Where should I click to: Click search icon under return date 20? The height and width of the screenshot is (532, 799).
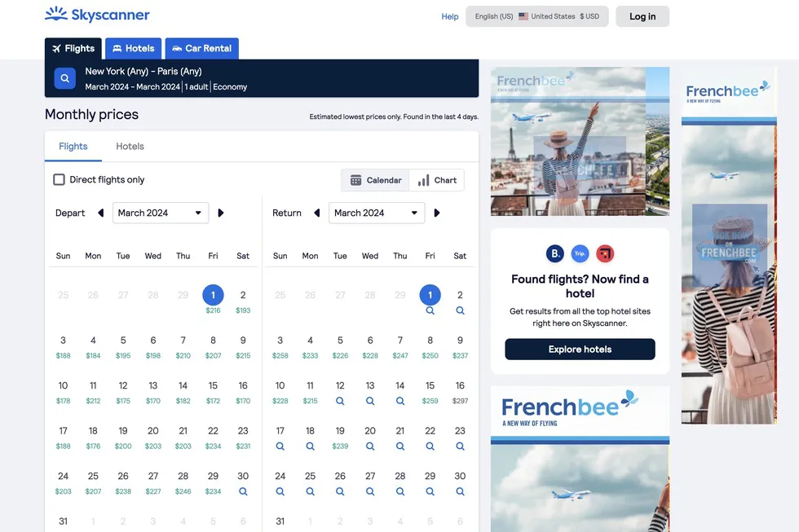[370, 446]
